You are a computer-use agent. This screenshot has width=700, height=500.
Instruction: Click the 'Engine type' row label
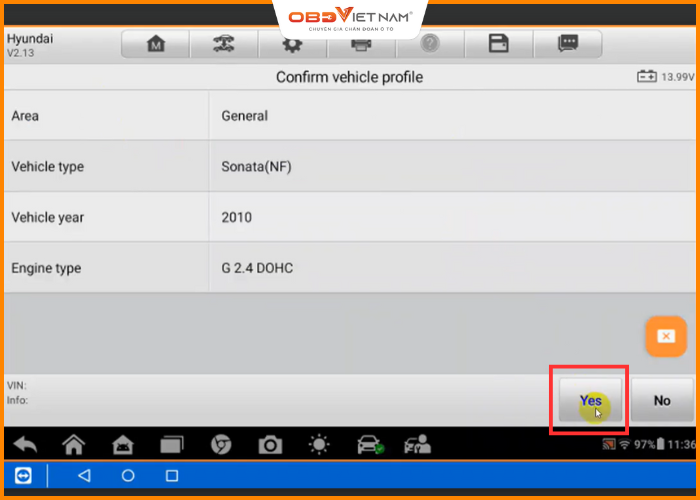[46, 268]
